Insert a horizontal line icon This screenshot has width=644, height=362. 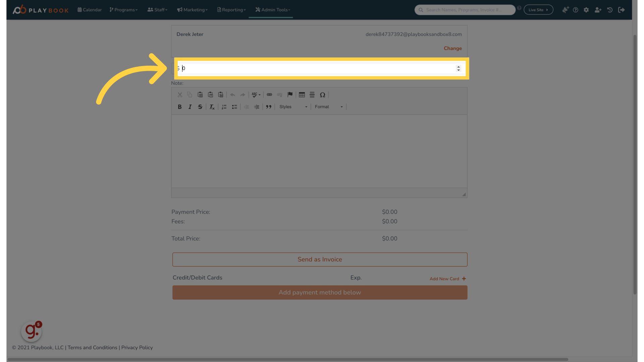point(312,95)
